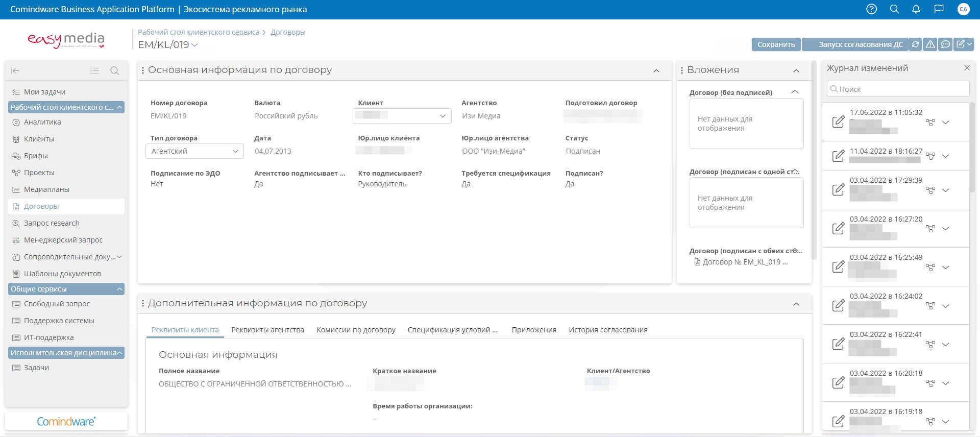Click the refresh arrows toolbar icon
Viewport: 980px width, 437px height.
pyautogui.click(x=916, y=44)
